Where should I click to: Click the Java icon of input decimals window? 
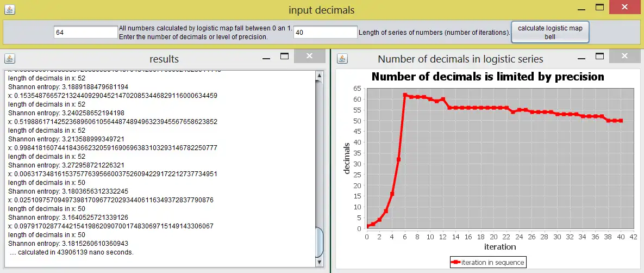(10, 9)
